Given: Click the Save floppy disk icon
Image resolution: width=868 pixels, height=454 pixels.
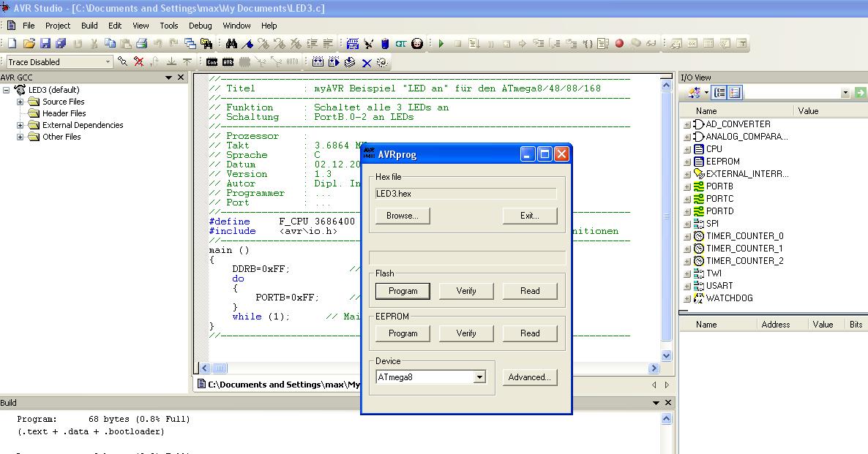Looking at the screenshot, I should (x=45, y=43).
